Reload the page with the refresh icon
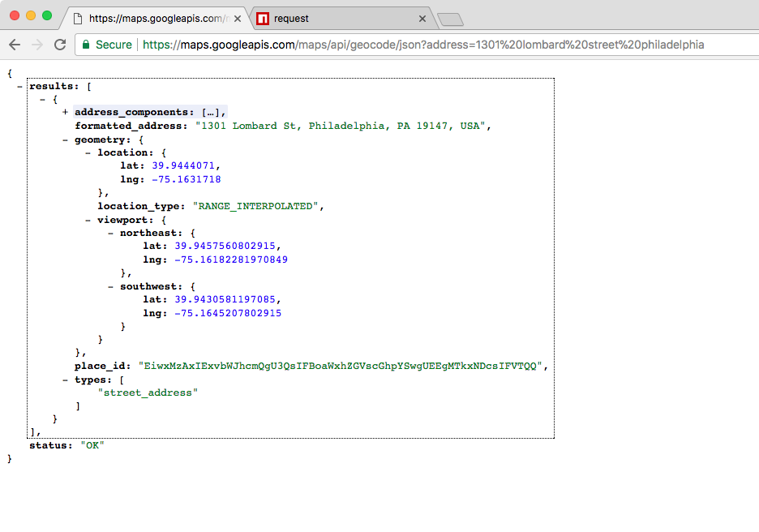Screen dimensions: 759x532 pos(60,45)
